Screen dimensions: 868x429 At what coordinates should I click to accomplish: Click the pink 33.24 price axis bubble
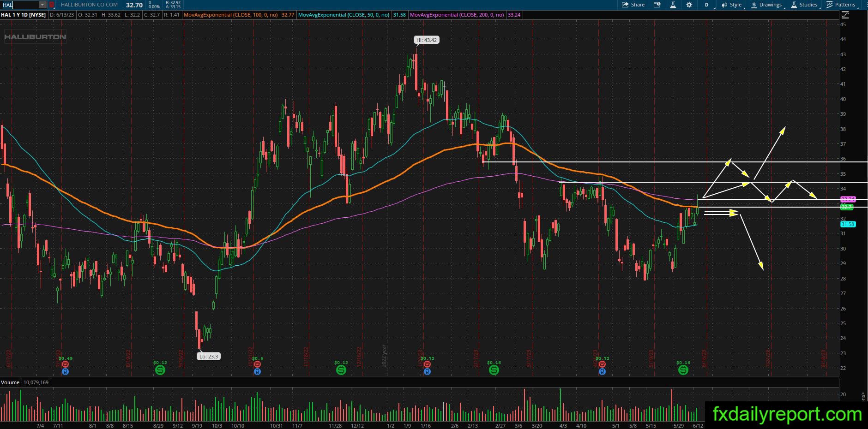(848, 199)
